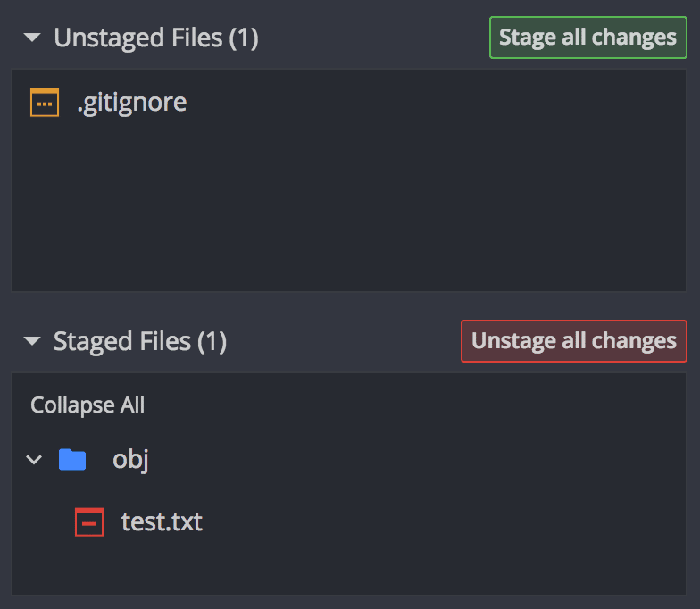This screenshot has height=609, width=700.
Task: Collapse the Unstaged Files section triangle
Action: click(33, 38)
